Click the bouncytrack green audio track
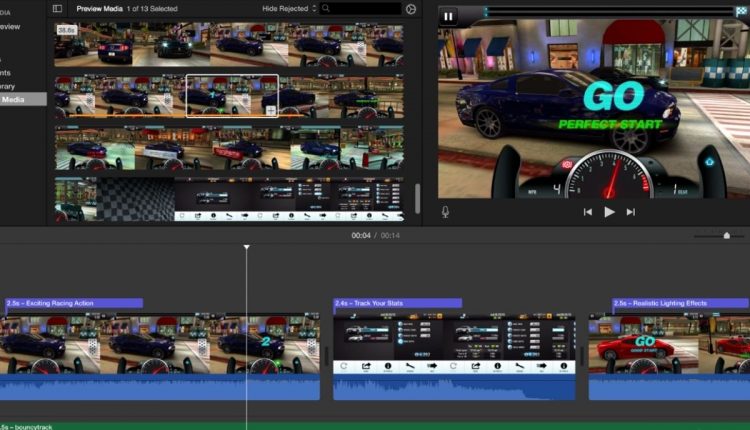The width and height of the screenshot is (750, 430). pos(375,426)
